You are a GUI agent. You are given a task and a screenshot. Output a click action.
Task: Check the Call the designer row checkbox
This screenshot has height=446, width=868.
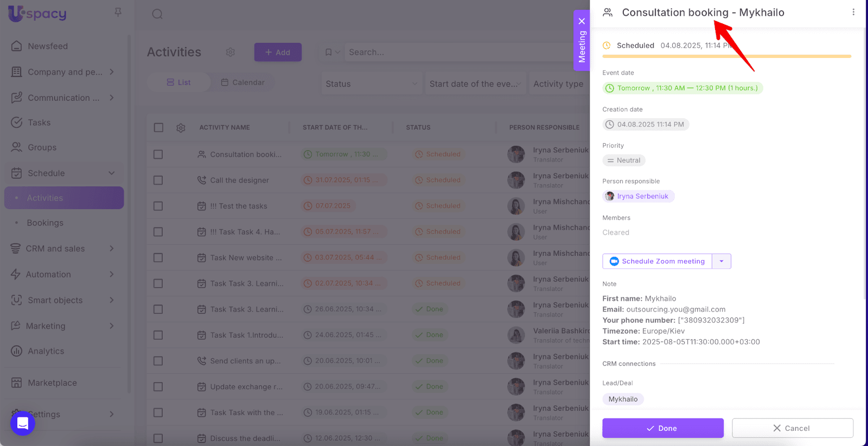tap(158, 180)
